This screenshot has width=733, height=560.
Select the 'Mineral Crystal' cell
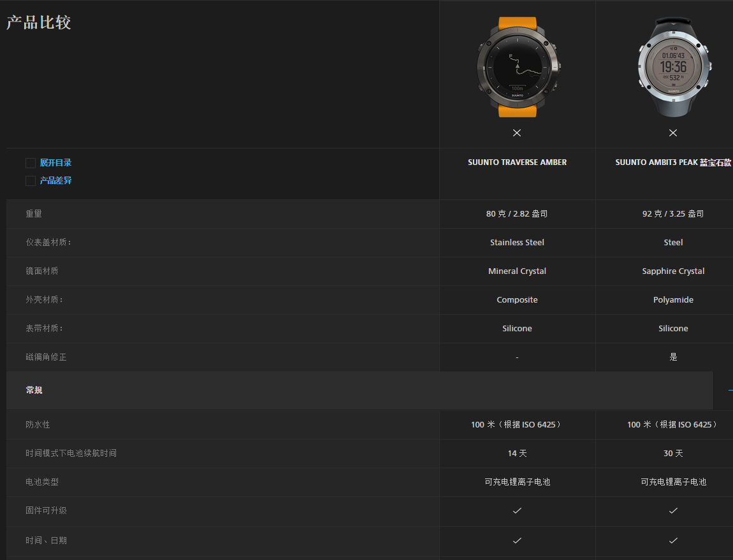tap(517, 271)
